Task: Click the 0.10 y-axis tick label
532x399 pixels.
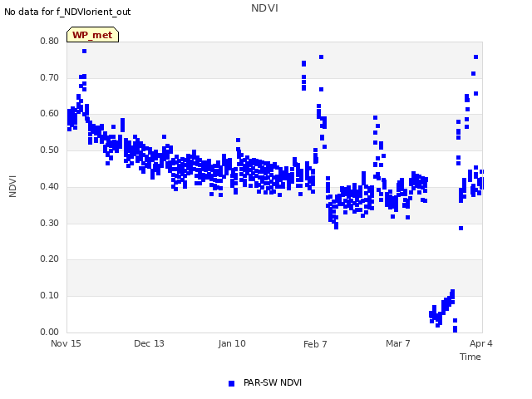Action: tap(50, 296)
